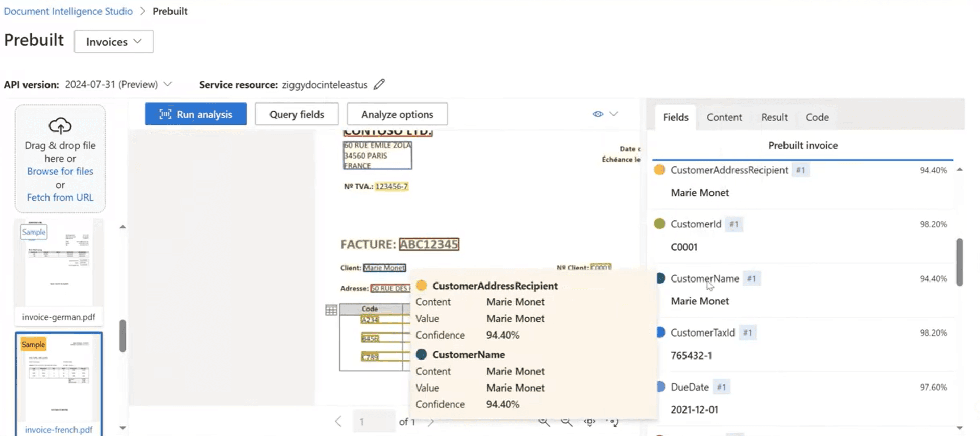Open the chevron next to the eye icon
980x436 pixels.
pyautogui.click(x=614, y=114)
